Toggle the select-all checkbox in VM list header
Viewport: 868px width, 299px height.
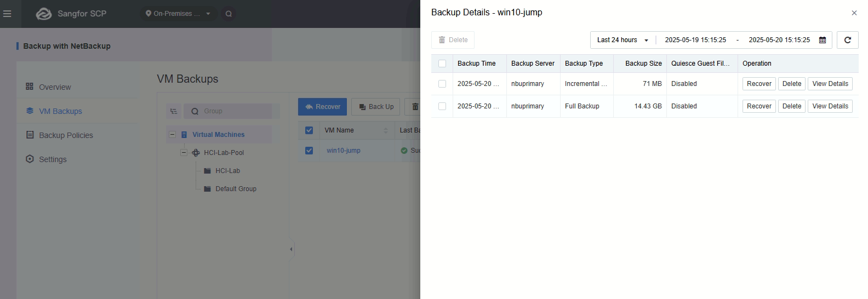point(309,130)
